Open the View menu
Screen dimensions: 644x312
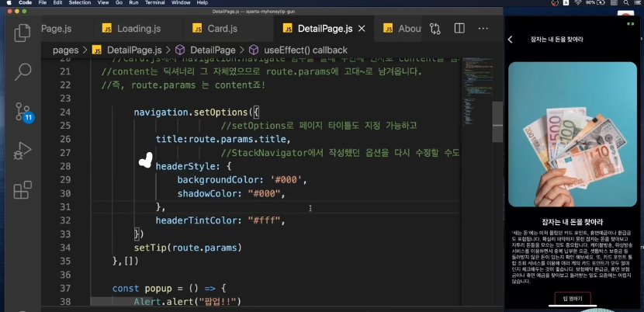tap(103, 2)
